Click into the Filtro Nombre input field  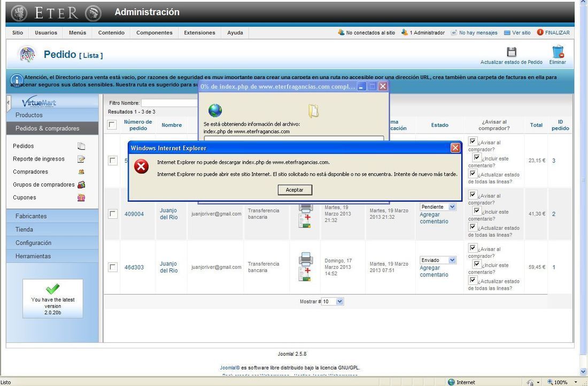169,103
